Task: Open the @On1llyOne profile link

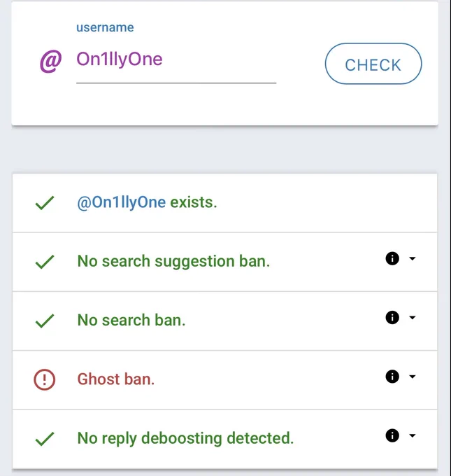Action: [122, 202]
